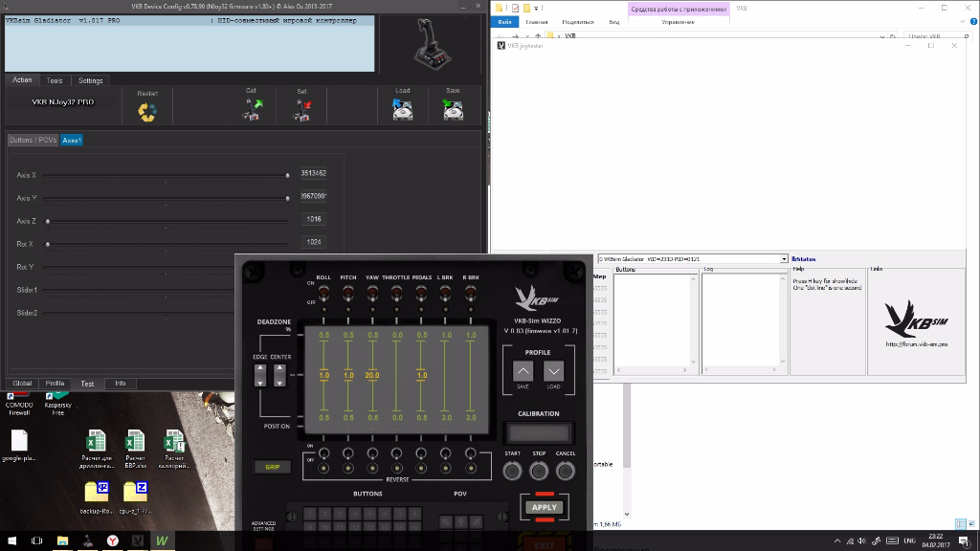
Task: Open the Управление ribbon tab in Explorer
Action: coord(679,22)
